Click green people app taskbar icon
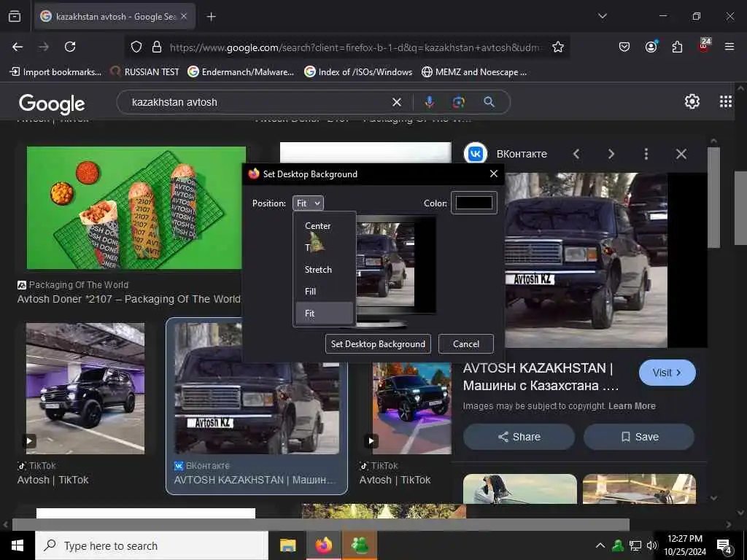Viewport: 747px width, 560px height. click(x=359, y=545)
